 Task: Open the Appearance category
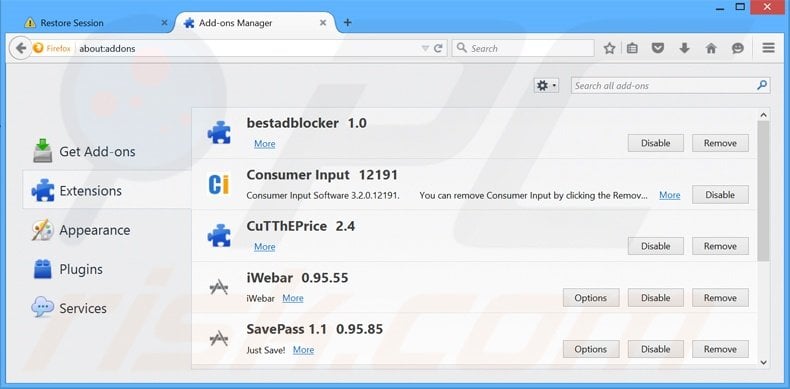pyautogui.click(x=107, y=230)
